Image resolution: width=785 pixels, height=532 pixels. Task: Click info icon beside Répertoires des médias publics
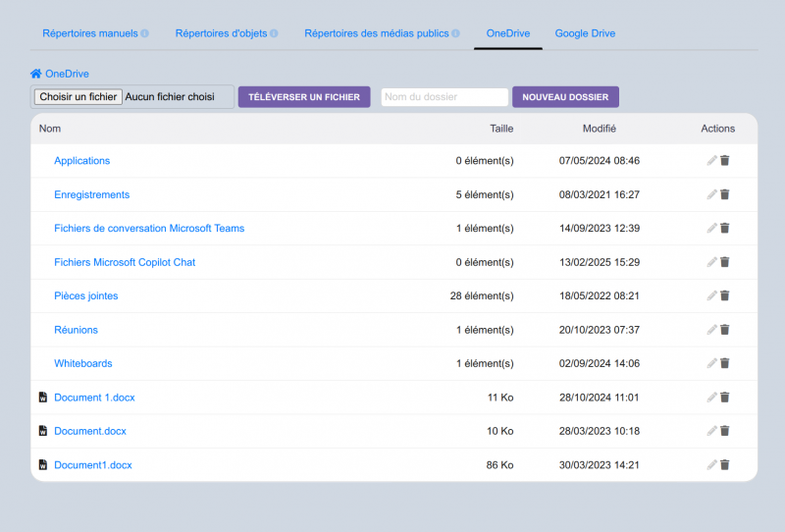[455, 33]
